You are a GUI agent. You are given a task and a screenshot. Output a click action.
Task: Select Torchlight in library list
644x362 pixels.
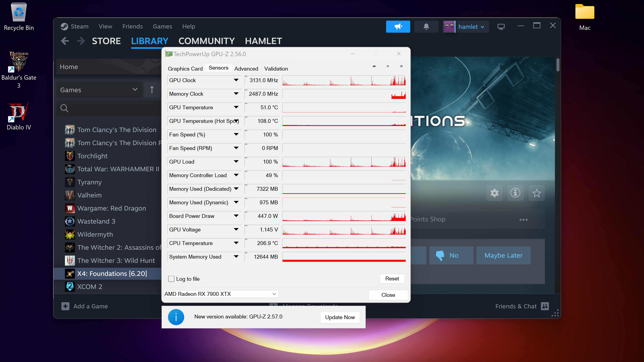(x=108, y=156)
